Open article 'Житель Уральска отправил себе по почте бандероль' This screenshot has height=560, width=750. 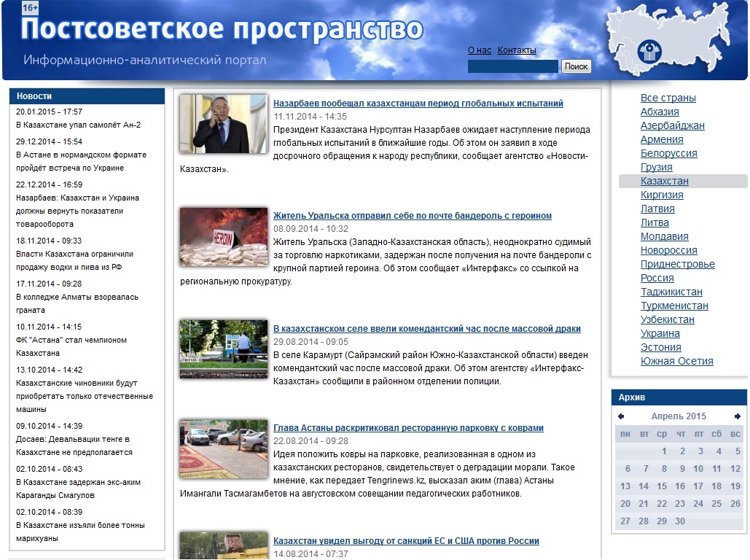coord(413,216)
